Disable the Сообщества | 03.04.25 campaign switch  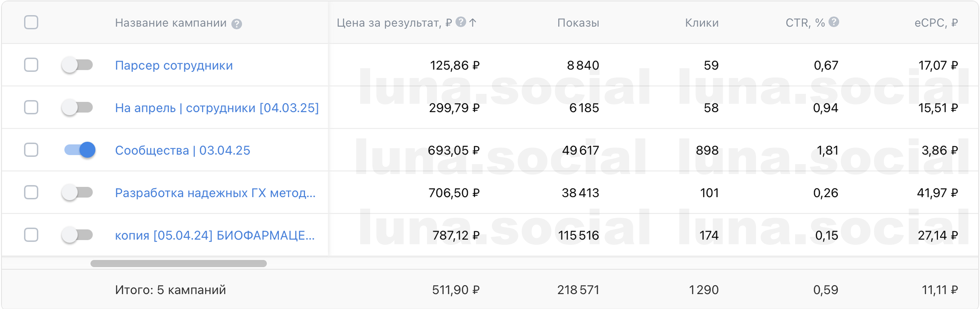80,150
